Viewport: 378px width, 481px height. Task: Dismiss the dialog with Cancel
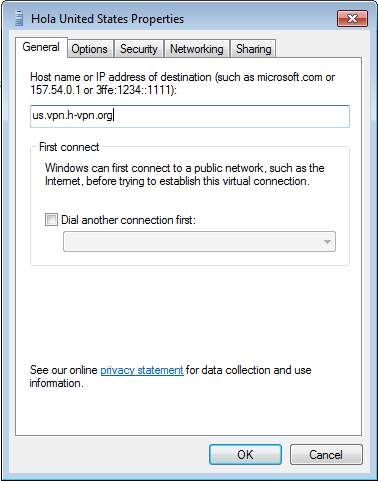click(326, 454)
